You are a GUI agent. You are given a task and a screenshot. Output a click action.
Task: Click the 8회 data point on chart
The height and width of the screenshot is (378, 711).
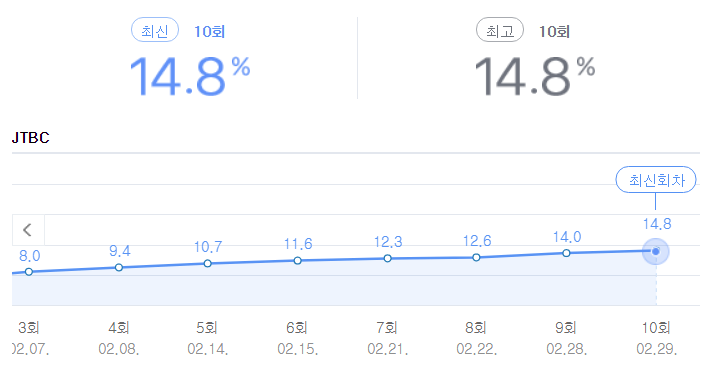coord(476,257)
